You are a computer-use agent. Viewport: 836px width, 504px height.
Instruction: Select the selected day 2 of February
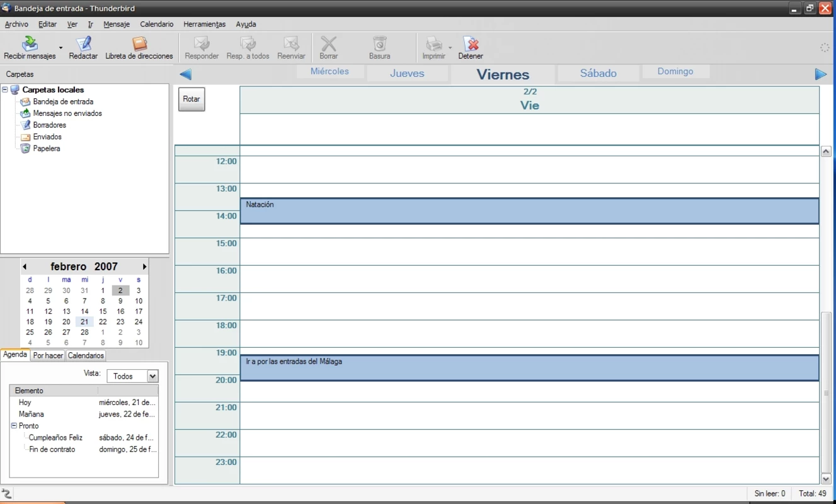(120, 290)
